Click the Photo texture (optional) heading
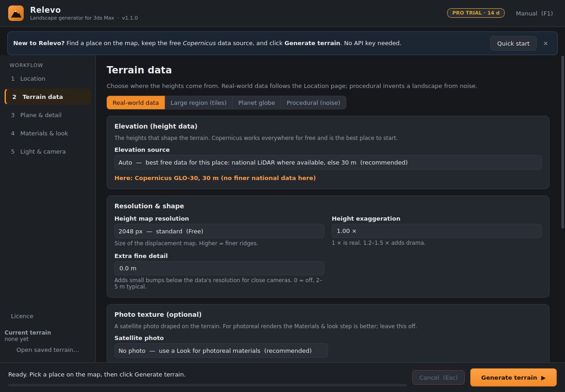This screenshot has width=565, height=392. click(158, 315)
